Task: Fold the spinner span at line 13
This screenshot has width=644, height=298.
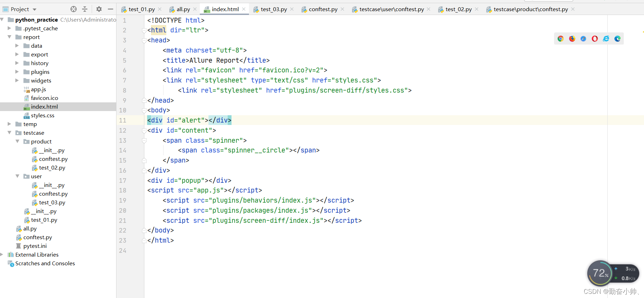Action: 144,141
